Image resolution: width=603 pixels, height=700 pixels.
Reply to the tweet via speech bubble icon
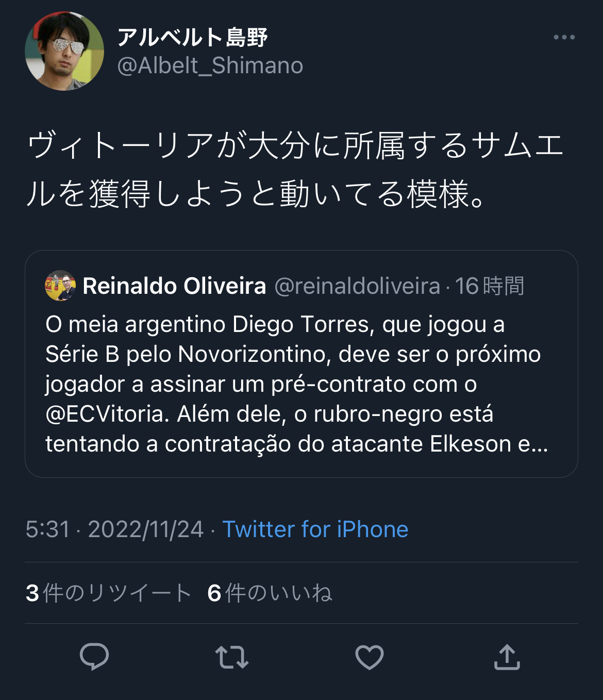[94, 657]
